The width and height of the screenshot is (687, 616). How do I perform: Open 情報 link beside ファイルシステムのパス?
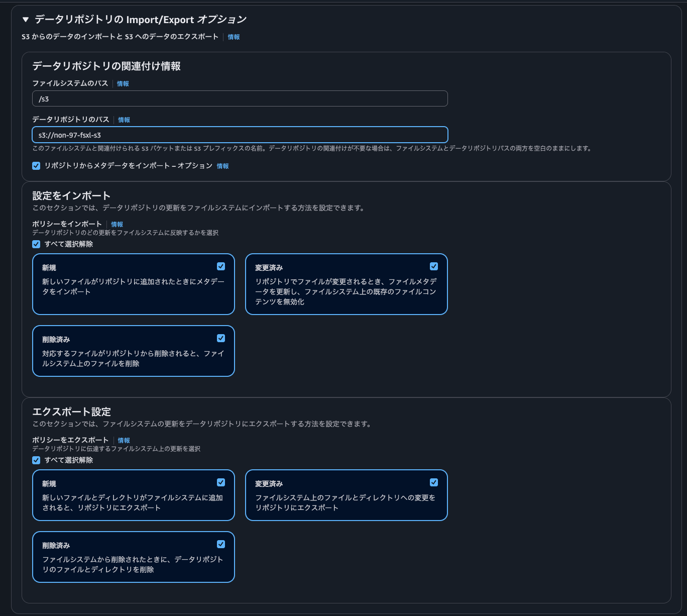tap(123, 84)
